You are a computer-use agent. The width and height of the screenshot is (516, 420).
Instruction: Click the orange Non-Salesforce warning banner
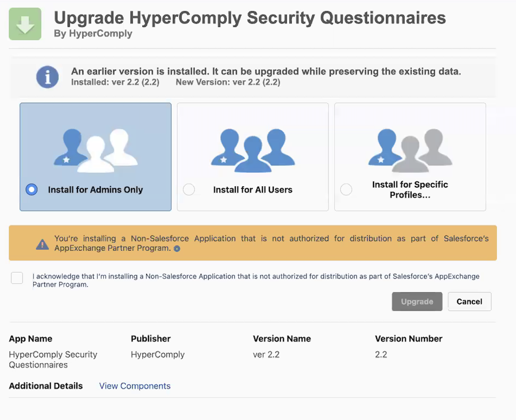point(253,243)
